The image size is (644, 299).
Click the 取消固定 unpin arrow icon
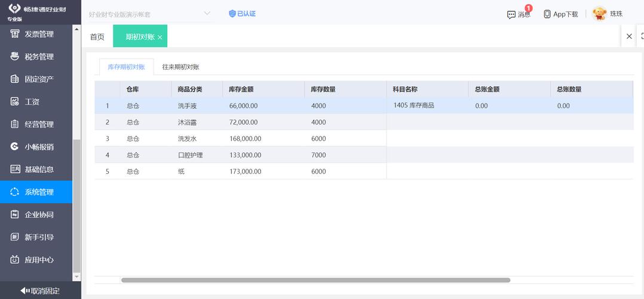click(x=25, y=291)
